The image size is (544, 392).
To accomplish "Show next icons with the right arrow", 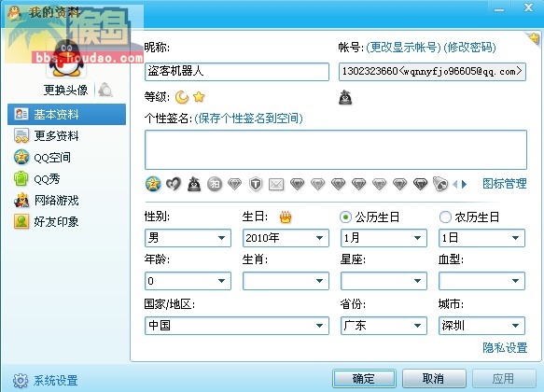I will tap(464, 184).
